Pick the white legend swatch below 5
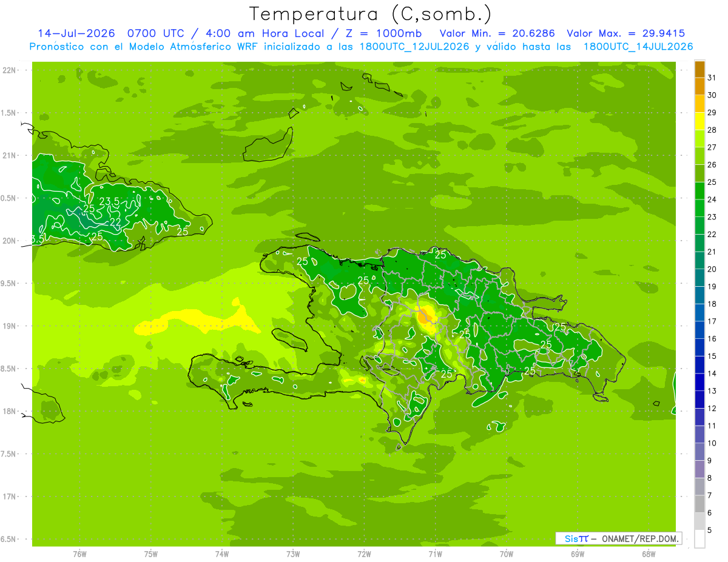This screenshot has height=562, width=728. pos(699,539)
